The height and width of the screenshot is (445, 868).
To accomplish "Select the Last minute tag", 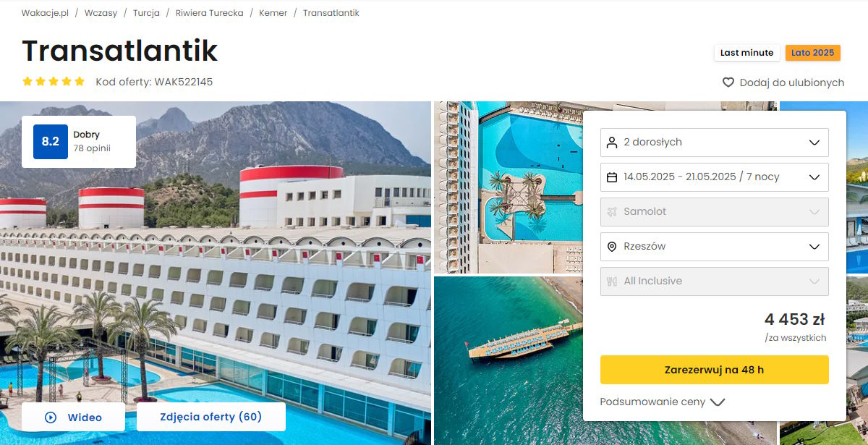I will pos(748,53).
